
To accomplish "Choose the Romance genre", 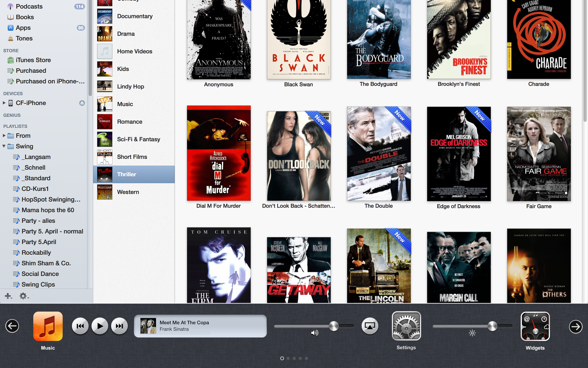I will (134, 122).
